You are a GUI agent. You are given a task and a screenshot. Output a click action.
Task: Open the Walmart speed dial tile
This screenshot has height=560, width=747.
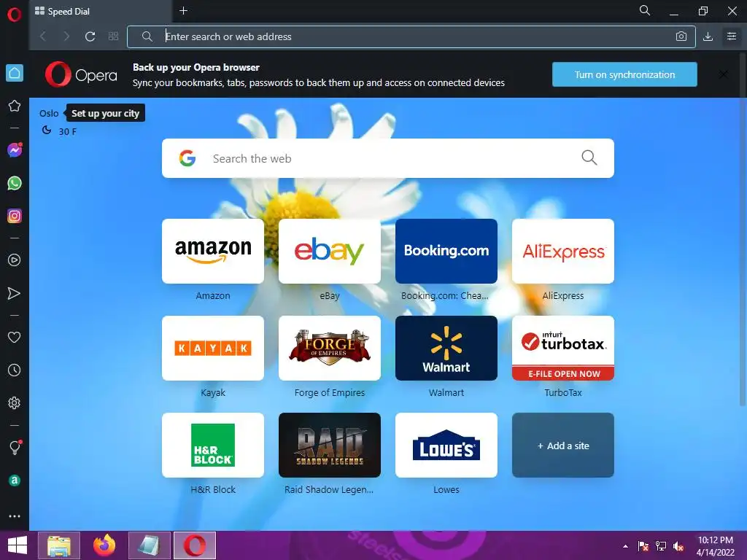[x=446, y=348]
